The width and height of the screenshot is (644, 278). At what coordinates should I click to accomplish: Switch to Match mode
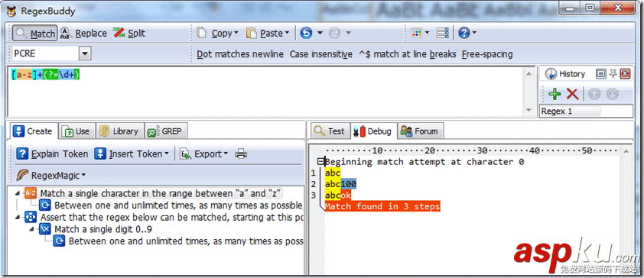34,33
